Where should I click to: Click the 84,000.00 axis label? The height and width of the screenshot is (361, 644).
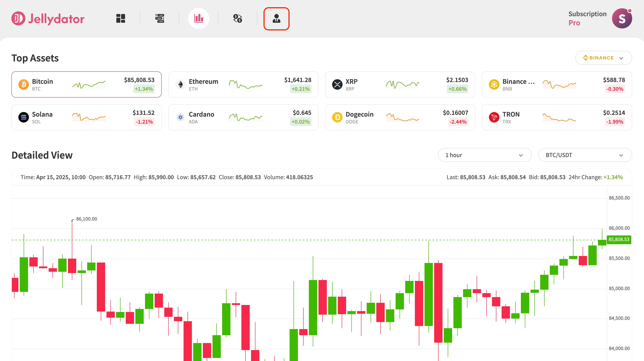pyautogui.click(x=619, y=348)
